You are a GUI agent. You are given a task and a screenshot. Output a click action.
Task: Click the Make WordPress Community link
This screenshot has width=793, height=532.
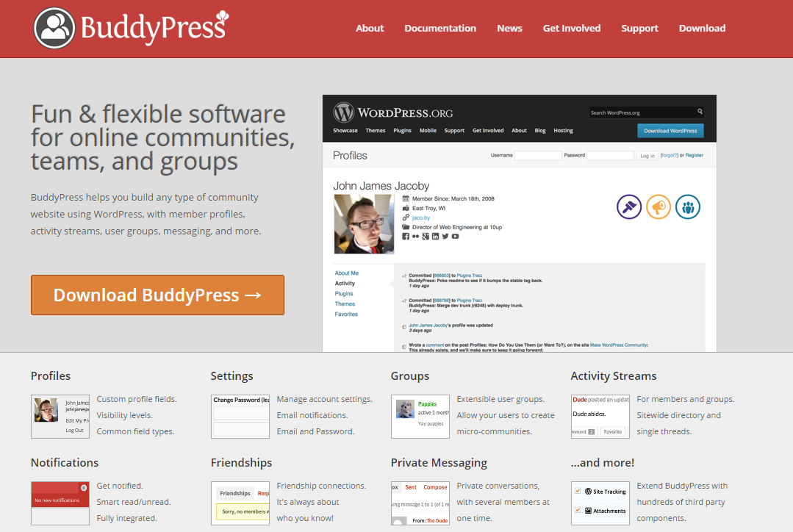coord(619,345)
